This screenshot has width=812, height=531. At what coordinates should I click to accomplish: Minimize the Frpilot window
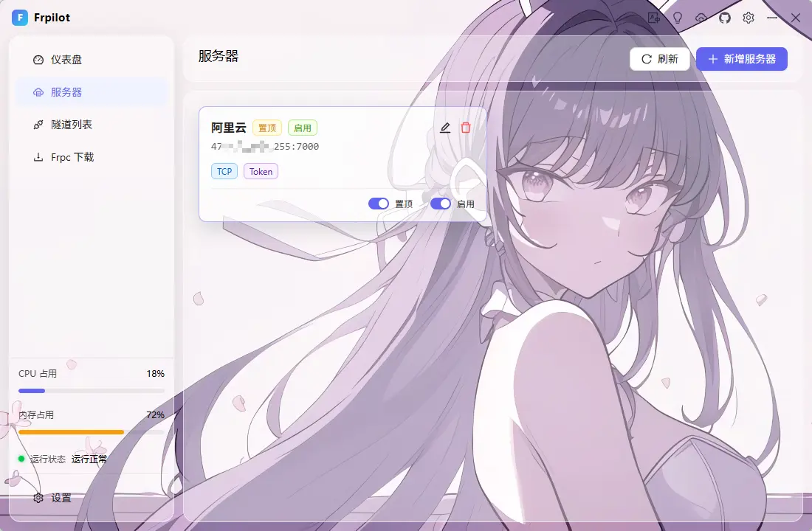[772, 18]
